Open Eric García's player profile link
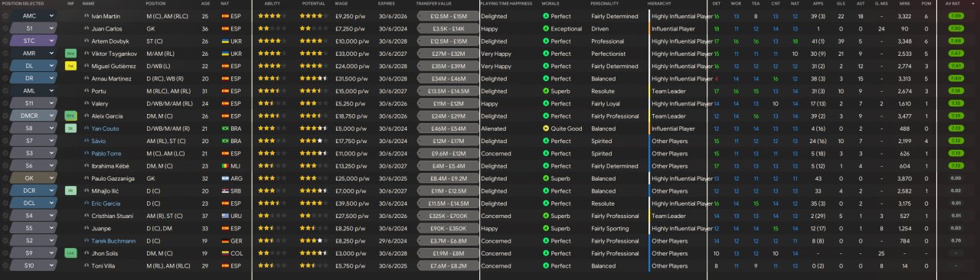 tap(106, 203)
